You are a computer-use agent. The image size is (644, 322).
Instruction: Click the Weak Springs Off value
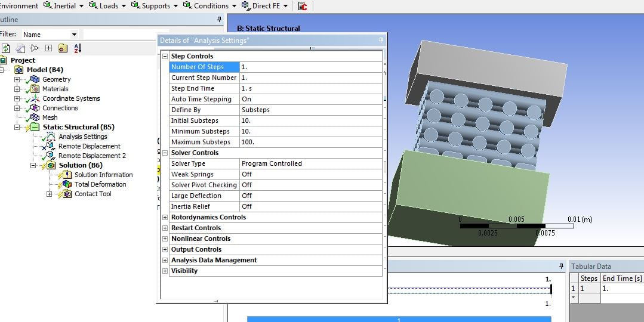coord(311,174)
